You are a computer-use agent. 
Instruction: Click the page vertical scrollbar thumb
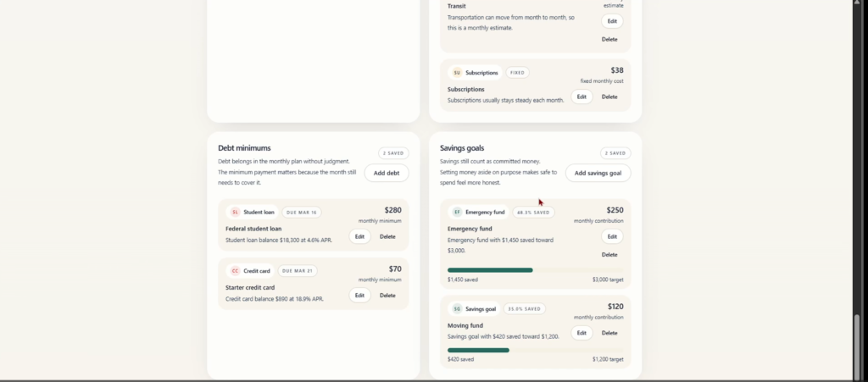[x=856, y=346]
